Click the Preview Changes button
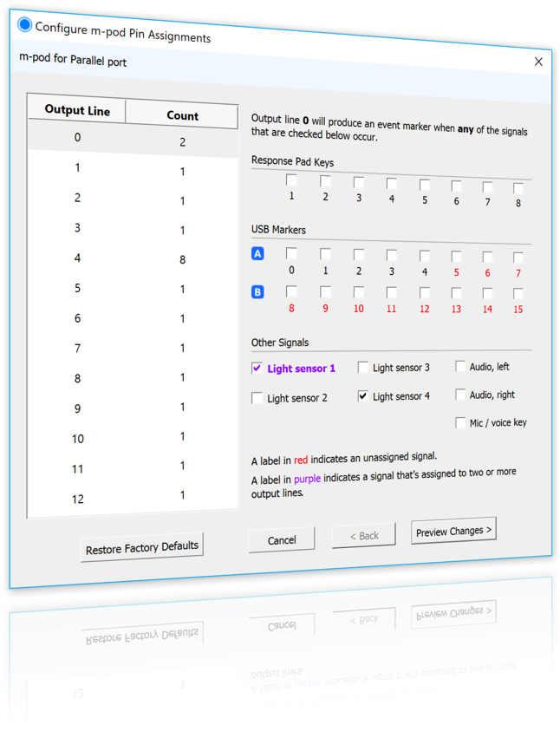This screenshot has height=751, width=560. [x=453, y=531]
